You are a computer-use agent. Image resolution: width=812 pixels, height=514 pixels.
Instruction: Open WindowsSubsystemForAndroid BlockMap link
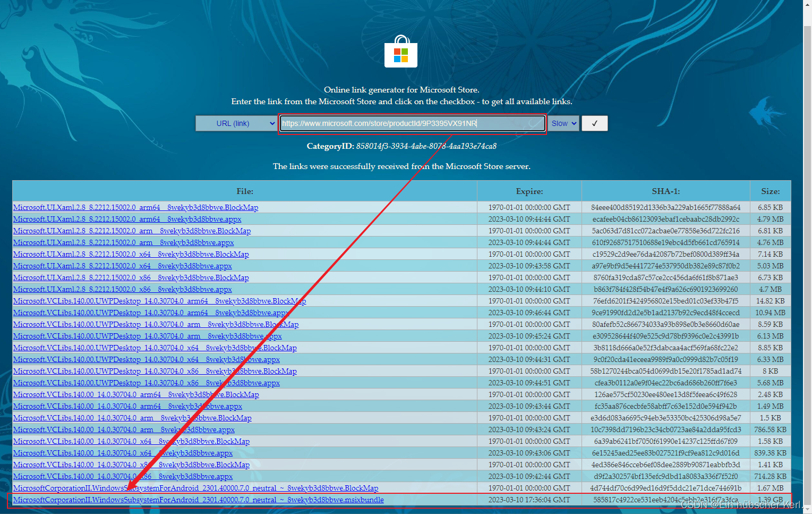[x=196, y=488]
